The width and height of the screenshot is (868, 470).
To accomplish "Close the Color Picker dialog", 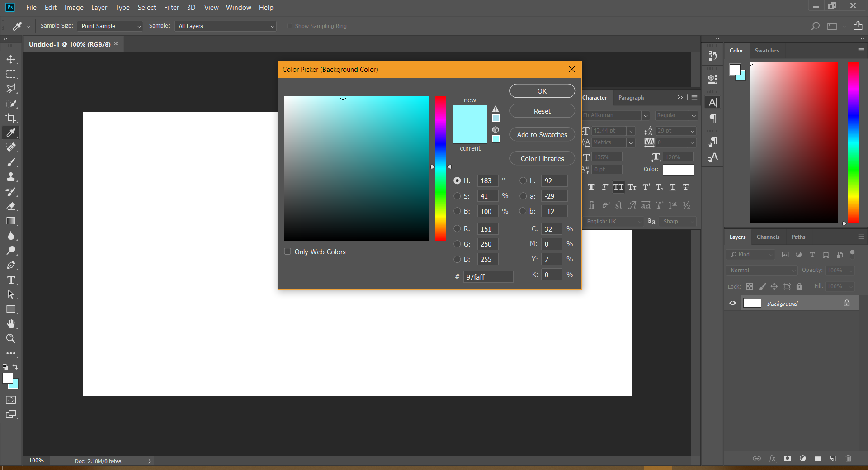I will coord(572,69).
